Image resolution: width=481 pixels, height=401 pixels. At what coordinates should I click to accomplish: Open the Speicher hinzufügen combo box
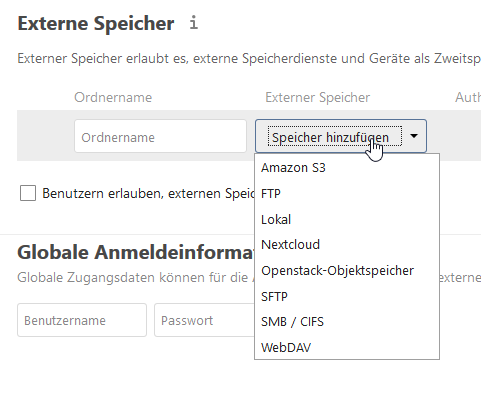341,136
